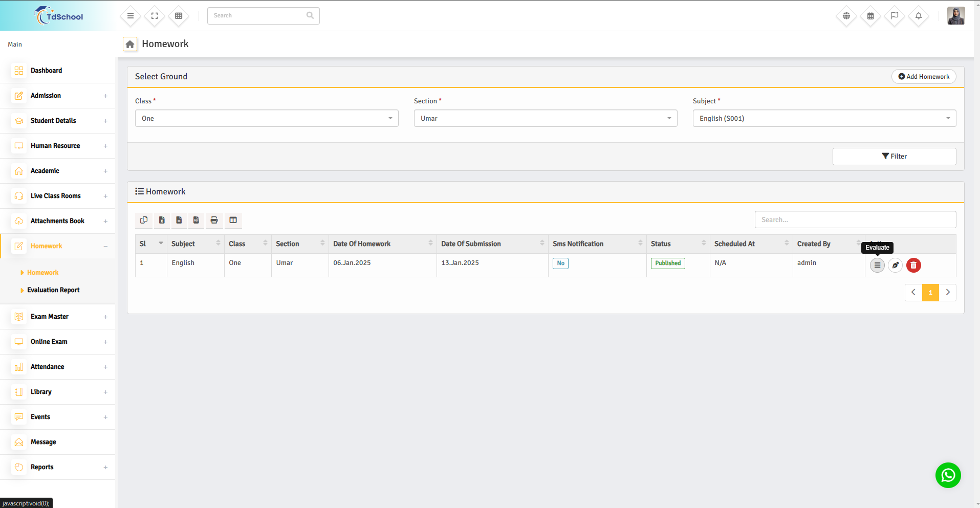Click the edit pencil icon for English homework

point(895,265)
